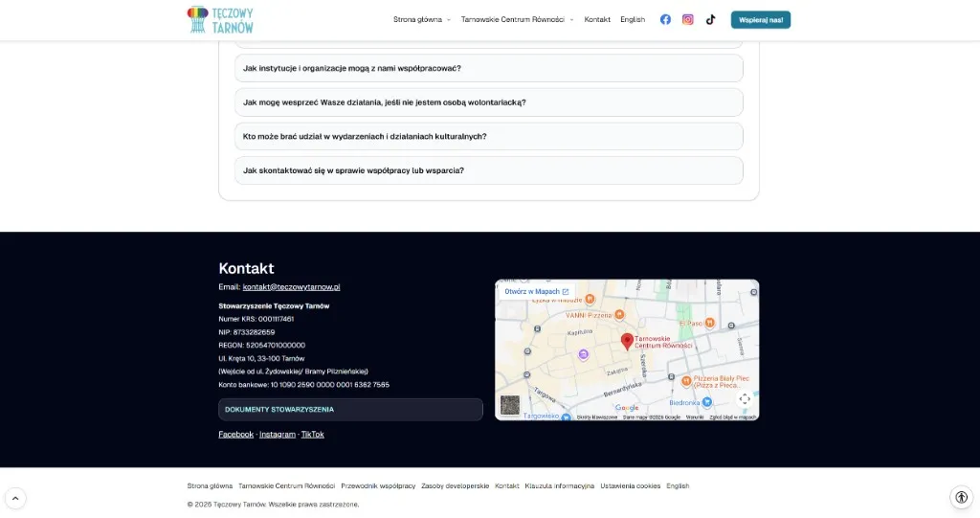Open Zasoby developerskie footer link
This screenshot has height=518, width=980.
[x=455, y=486]
